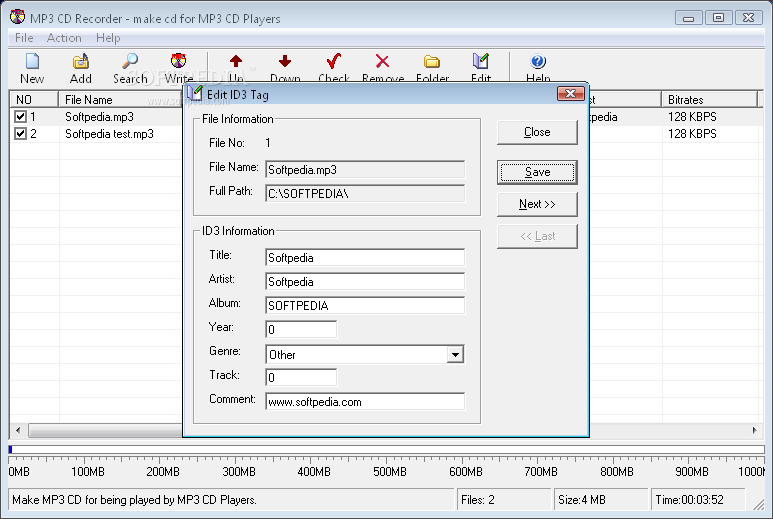Click the 128 KBPS value in first row
Viewport: 773px width, 519px height.
(x=692, y=117)
